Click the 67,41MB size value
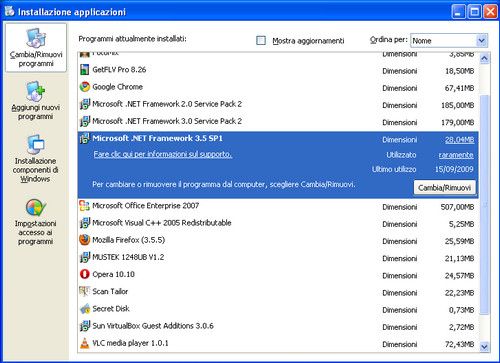 (x=459, y=88)
